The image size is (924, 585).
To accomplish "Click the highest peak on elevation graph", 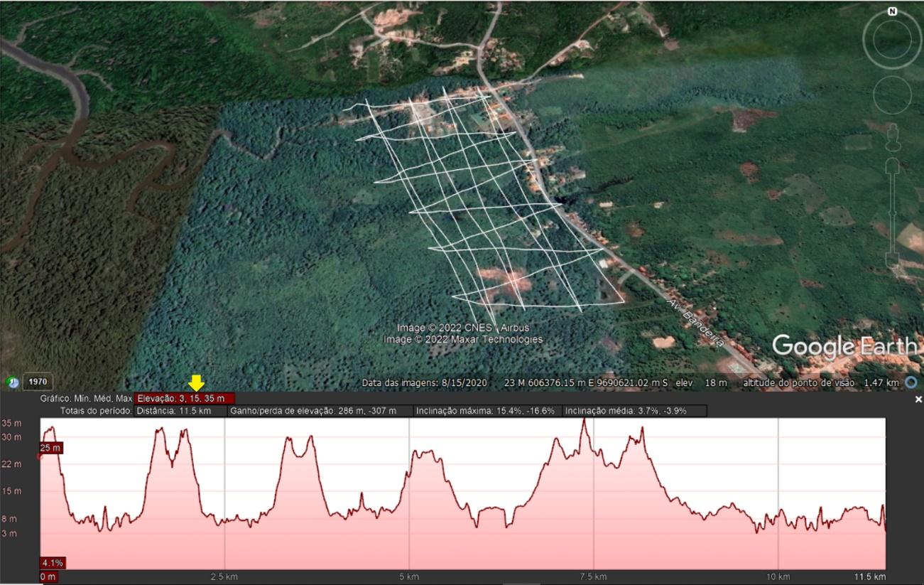I will (x=585, y=419).
